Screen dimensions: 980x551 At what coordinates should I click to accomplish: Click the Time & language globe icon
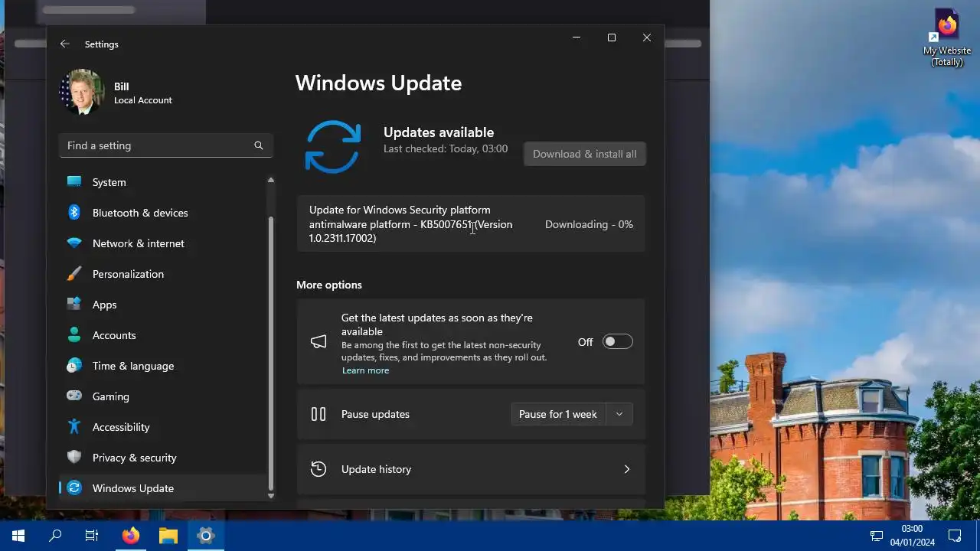click(x=74, y=366)
